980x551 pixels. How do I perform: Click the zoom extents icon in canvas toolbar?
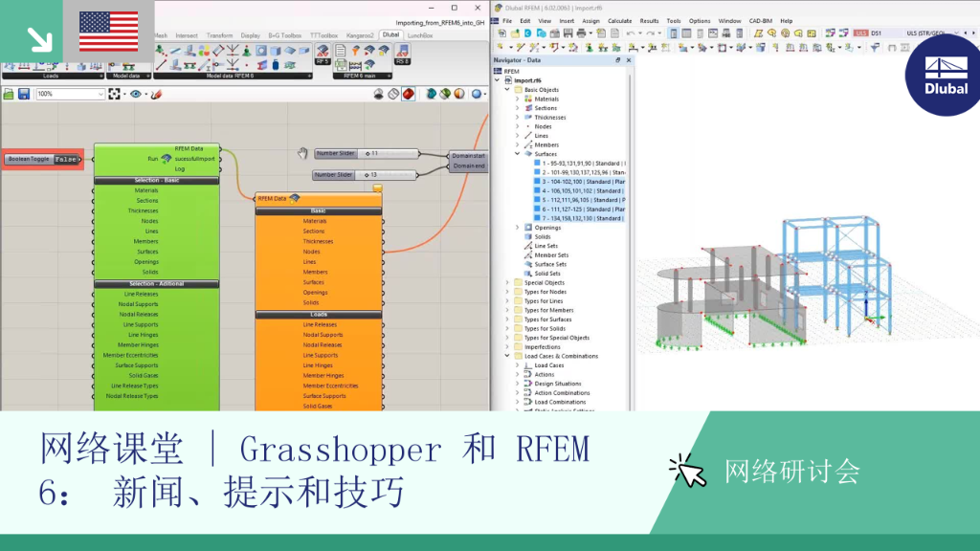115,94
